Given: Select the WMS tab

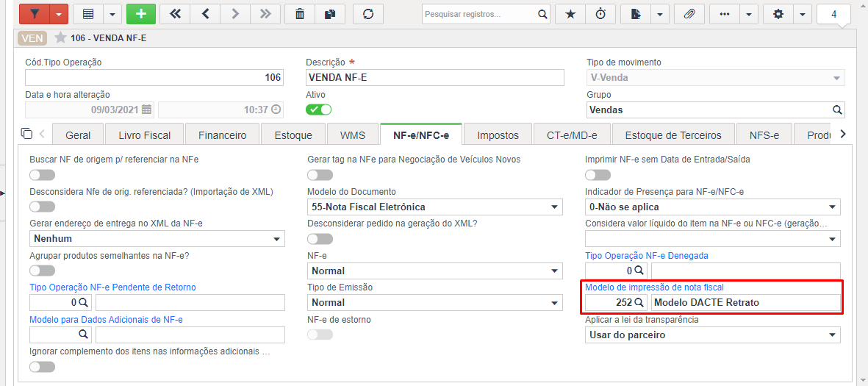Looking at the screenshot, I should point(353,135).
